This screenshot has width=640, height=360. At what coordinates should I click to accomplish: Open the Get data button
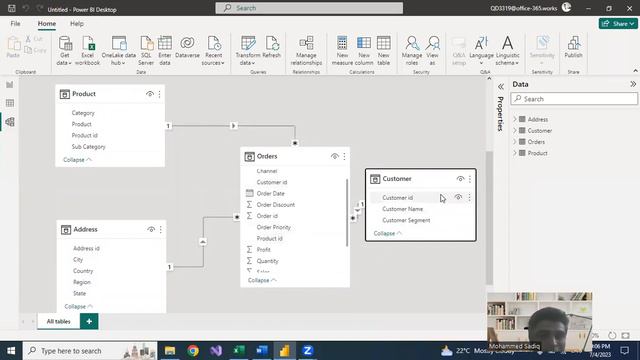64,51
